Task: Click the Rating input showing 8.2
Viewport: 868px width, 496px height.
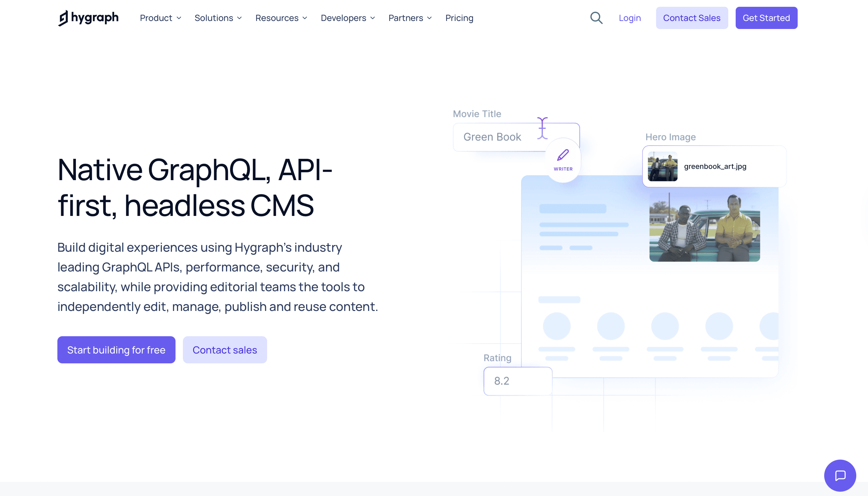Action: point(518,381)
